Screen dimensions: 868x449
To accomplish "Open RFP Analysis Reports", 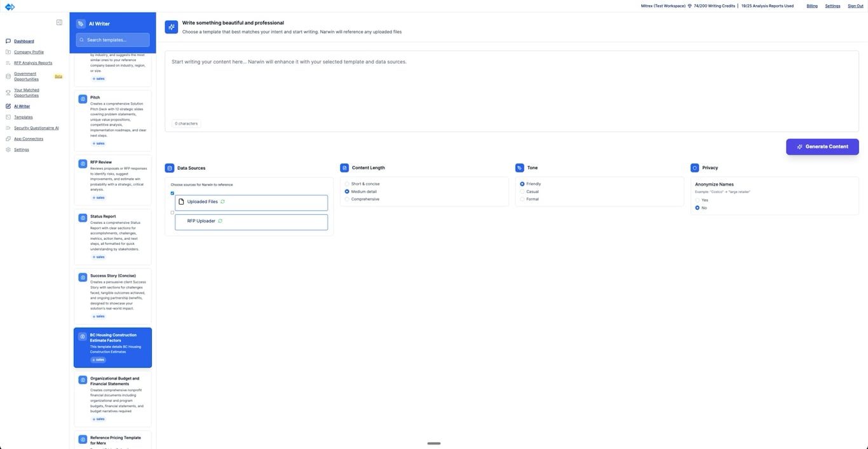I will pos(33,63).
